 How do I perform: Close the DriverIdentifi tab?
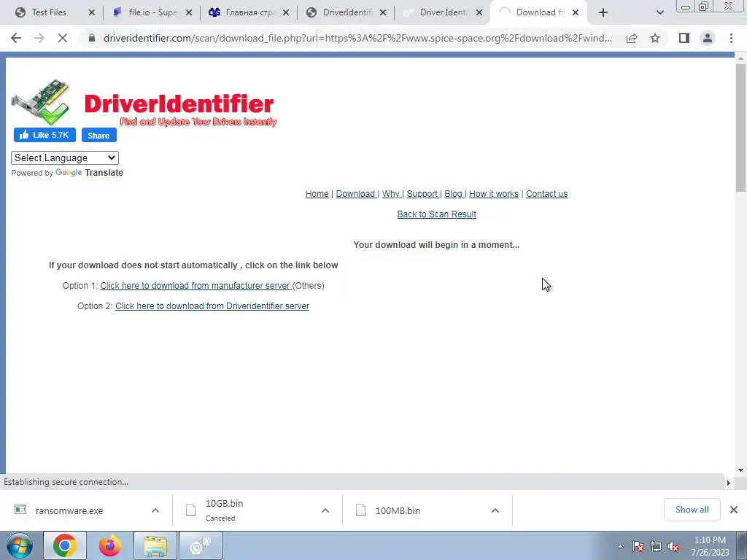tap(382, 13)
